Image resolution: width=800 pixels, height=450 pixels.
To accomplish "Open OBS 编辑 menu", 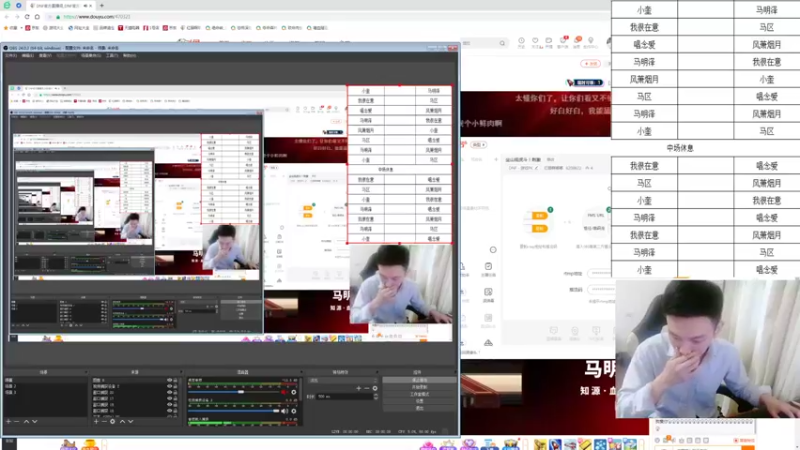I will tap(28, 55).
